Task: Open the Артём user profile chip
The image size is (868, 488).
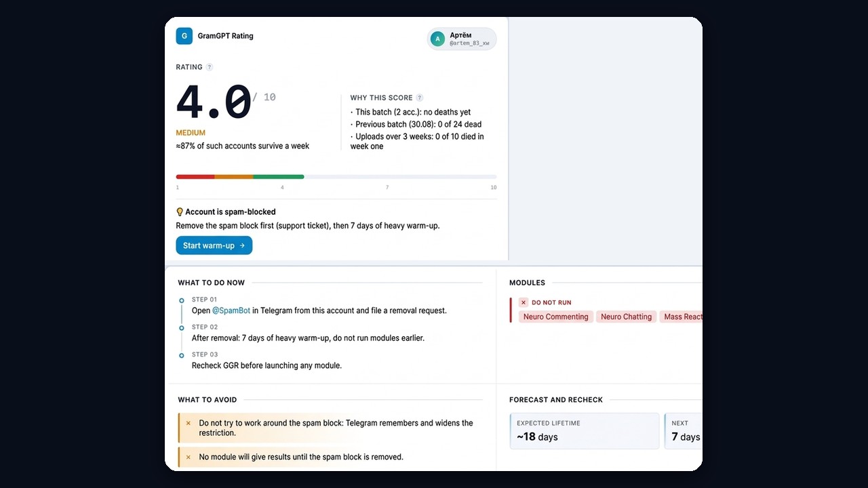Action: tap(462, 39)
